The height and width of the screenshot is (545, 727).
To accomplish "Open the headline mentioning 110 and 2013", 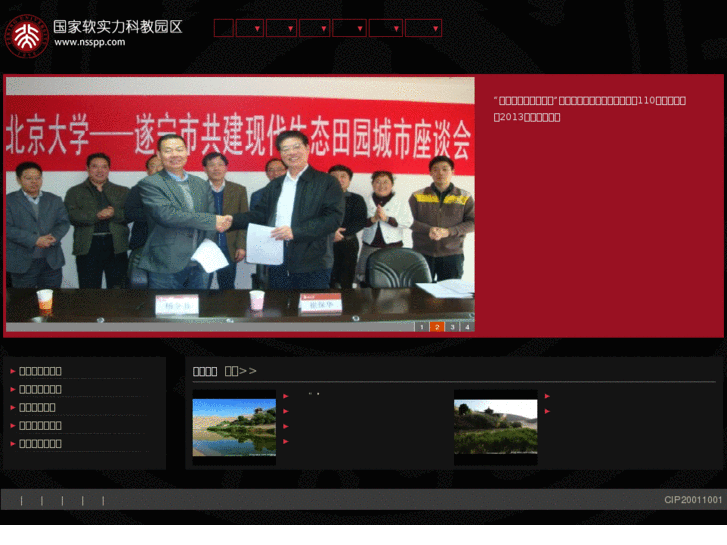I will (590, 109).
